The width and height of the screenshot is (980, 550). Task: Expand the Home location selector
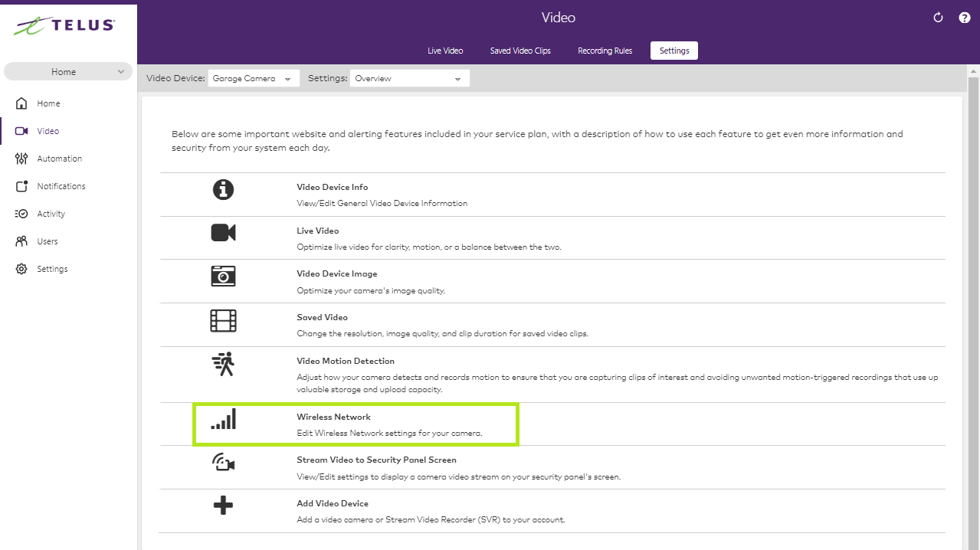click(68, 71)
